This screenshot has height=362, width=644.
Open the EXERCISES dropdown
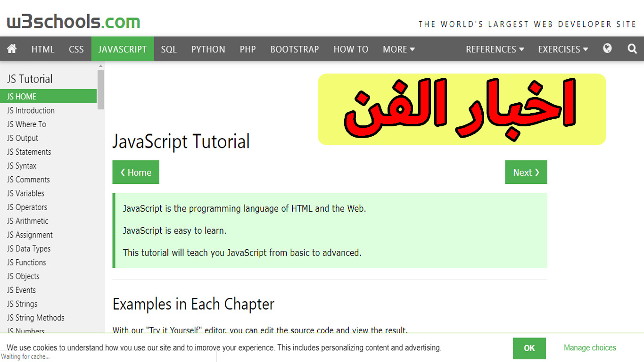point(562,49)
